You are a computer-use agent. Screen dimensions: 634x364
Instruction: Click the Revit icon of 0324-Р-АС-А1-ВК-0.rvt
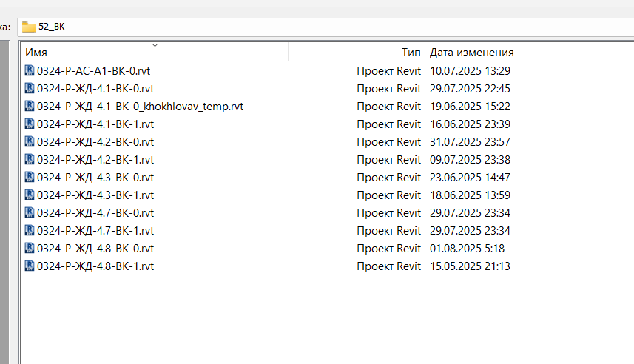(30, 70)
